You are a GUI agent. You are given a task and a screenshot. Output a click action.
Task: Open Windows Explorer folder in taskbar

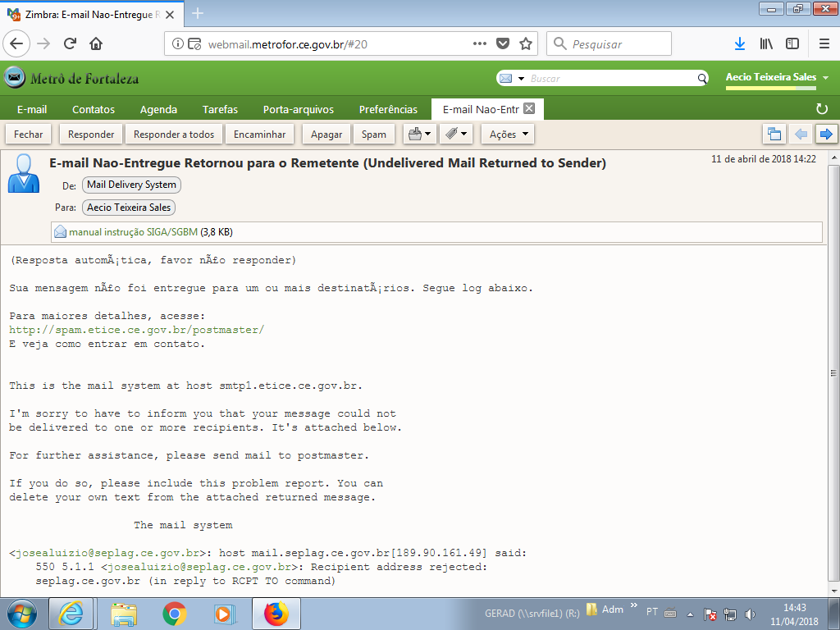124,614
